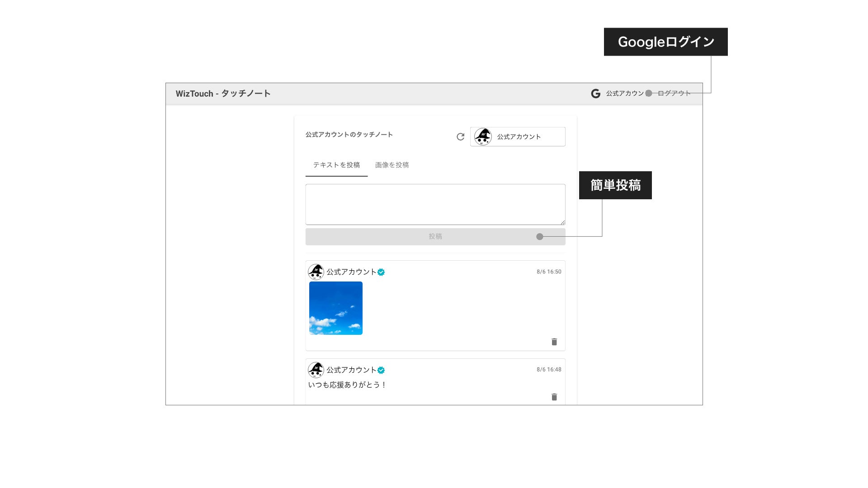The height and width of the screenshot is (488, 868).
Task: Click the WizTouch - タッチノート title
Action: coord(223,94)
